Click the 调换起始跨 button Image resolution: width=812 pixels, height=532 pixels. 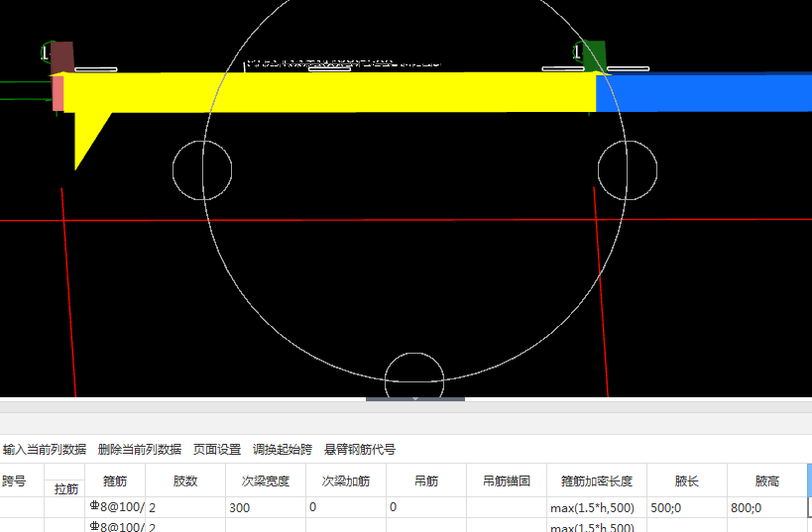283,449
